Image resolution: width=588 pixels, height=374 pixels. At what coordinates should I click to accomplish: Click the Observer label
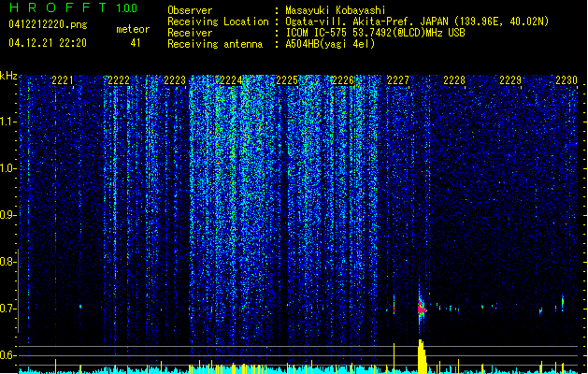pos(190,10)
